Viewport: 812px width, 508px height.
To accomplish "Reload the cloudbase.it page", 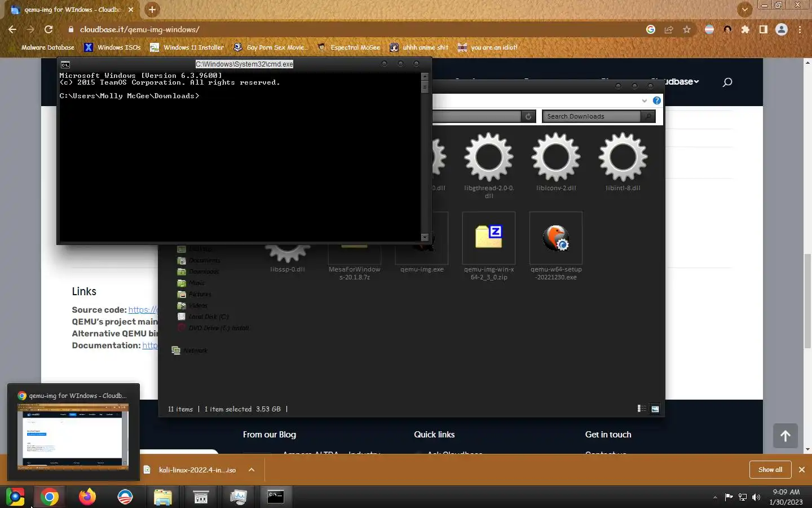I will [48, 29].
